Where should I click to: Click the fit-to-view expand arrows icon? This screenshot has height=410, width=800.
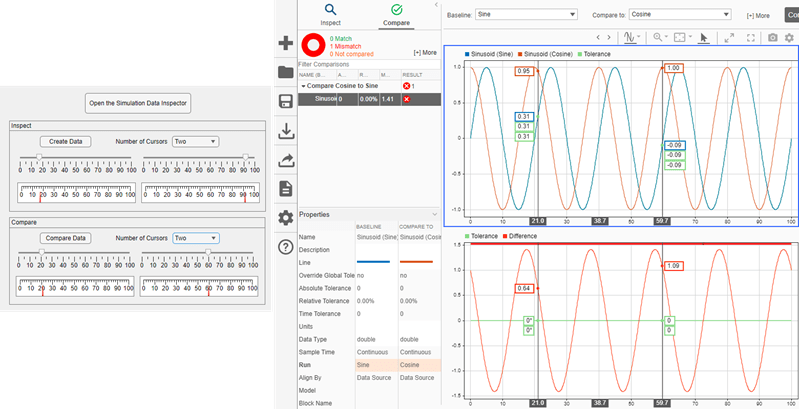(729, 37)
